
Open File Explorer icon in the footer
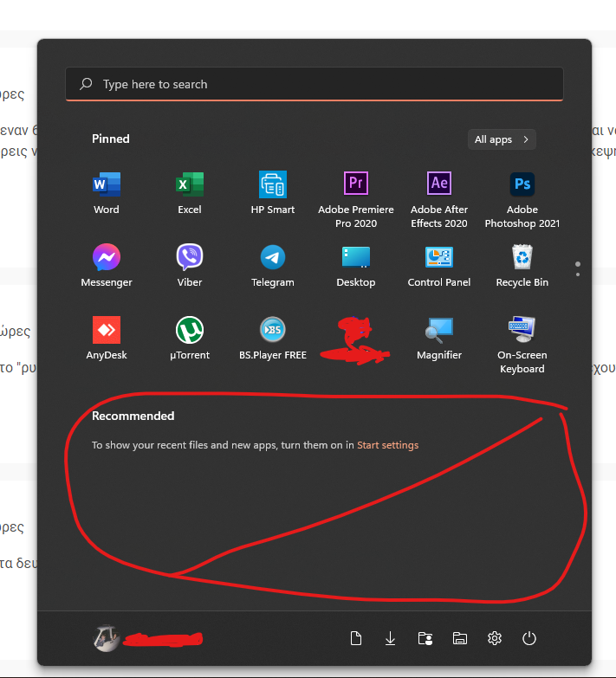460,638
